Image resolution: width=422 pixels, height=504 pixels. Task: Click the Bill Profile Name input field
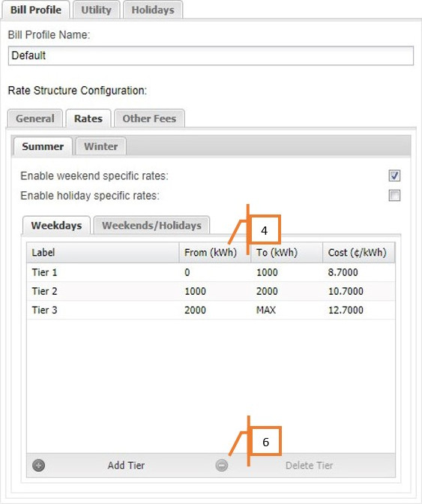point(211,55)
